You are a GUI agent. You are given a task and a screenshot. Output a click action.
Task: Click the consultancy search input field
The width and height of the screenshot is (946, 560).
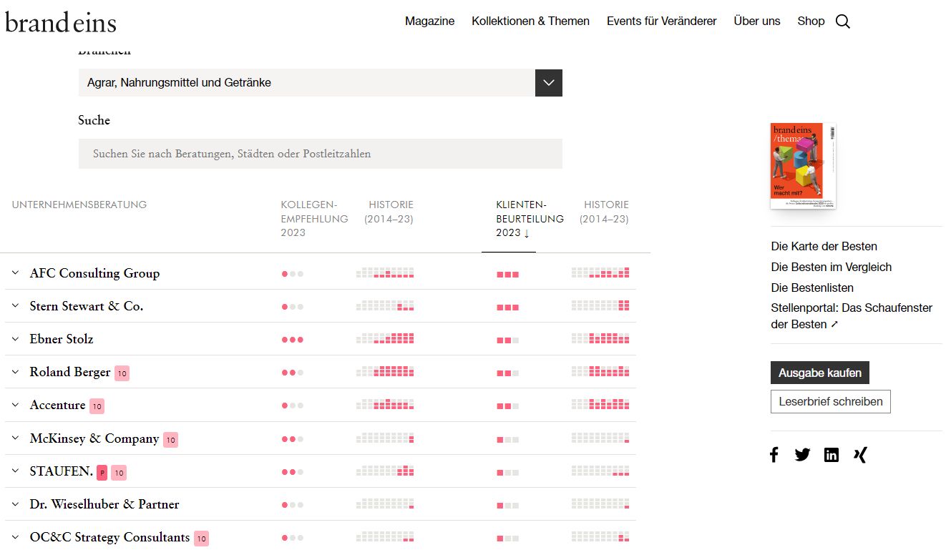pyautogui.click(x=320, y=154)
